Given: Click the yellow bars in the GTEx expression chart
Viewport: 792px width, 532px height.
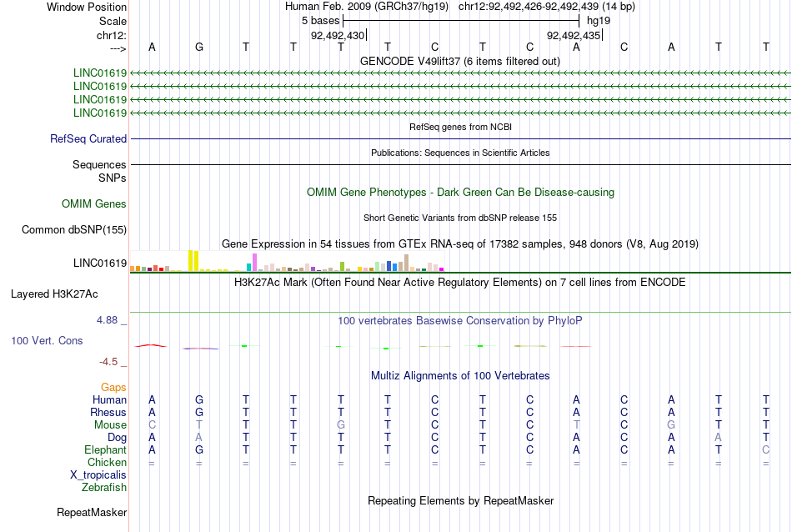Looking at the screenshot, I should (x=193, y=261).
